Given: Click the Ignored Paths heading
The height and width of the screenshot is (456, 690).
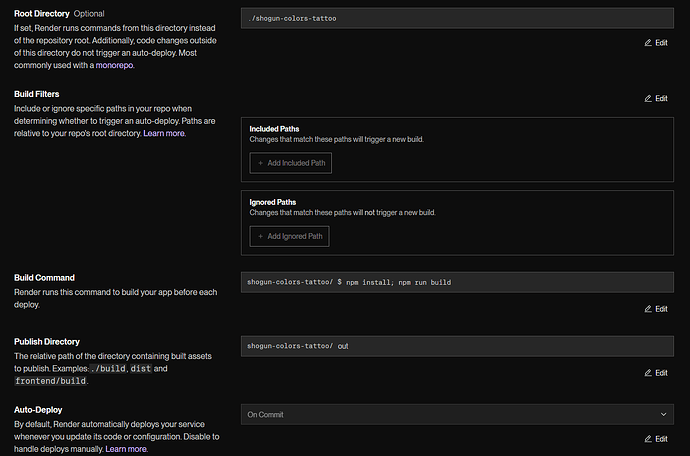Looking at the screenshot, I should point(273,202).
